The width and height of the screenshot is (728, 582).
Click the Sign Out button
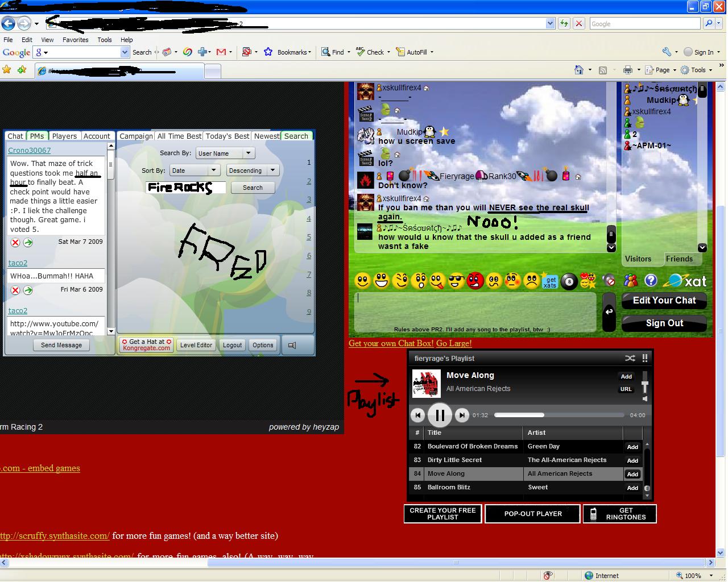(664, 323)
